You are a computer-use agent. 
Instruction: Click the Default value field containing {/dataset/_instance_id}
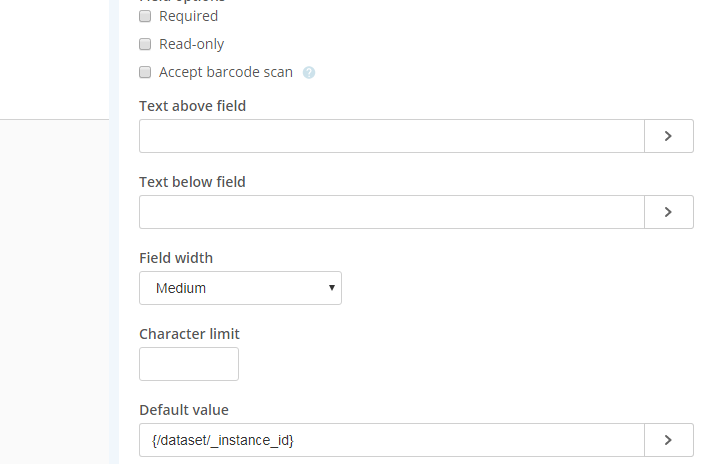click(392, 440)
